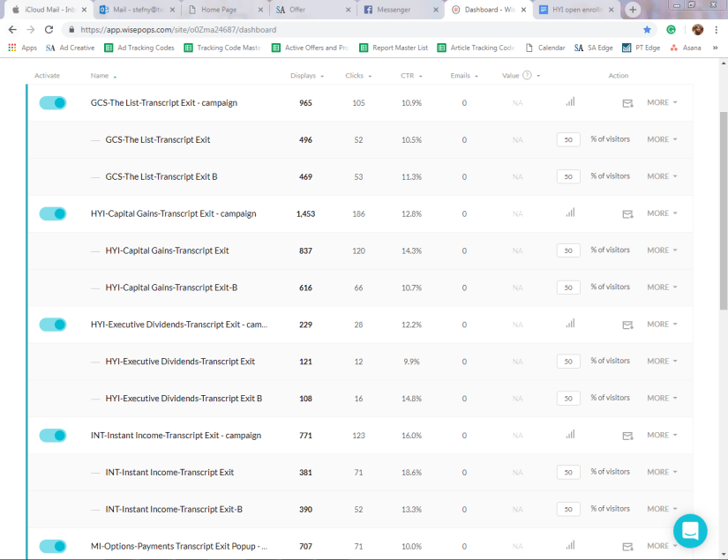The image size is (728, 560).
Task: Expand MORE menu for GCS-The List campaign
Action: [x=662, y=102]
